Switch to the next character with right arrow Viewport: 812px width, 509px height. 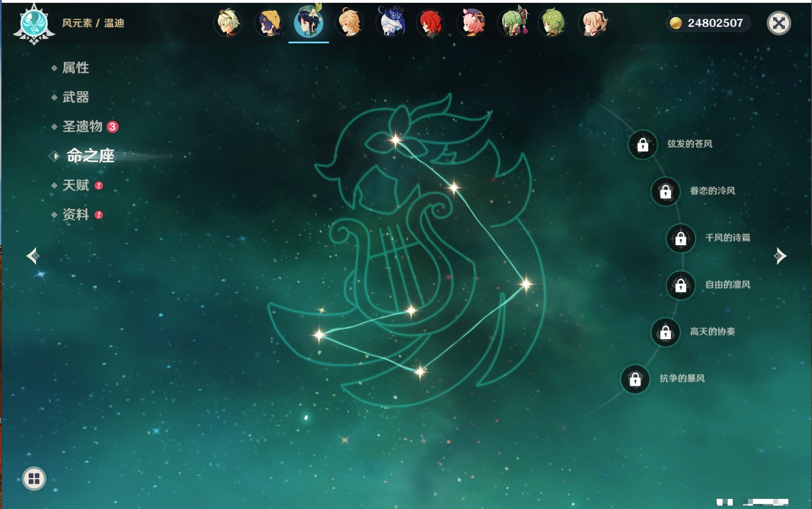779,256
